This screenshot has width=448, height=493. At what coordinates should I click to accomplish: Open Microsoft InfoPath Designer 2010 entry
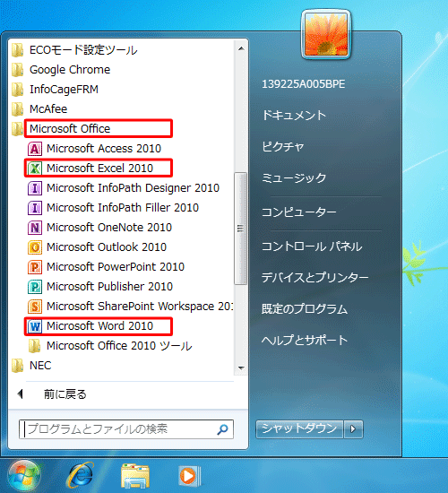[133, 188]
